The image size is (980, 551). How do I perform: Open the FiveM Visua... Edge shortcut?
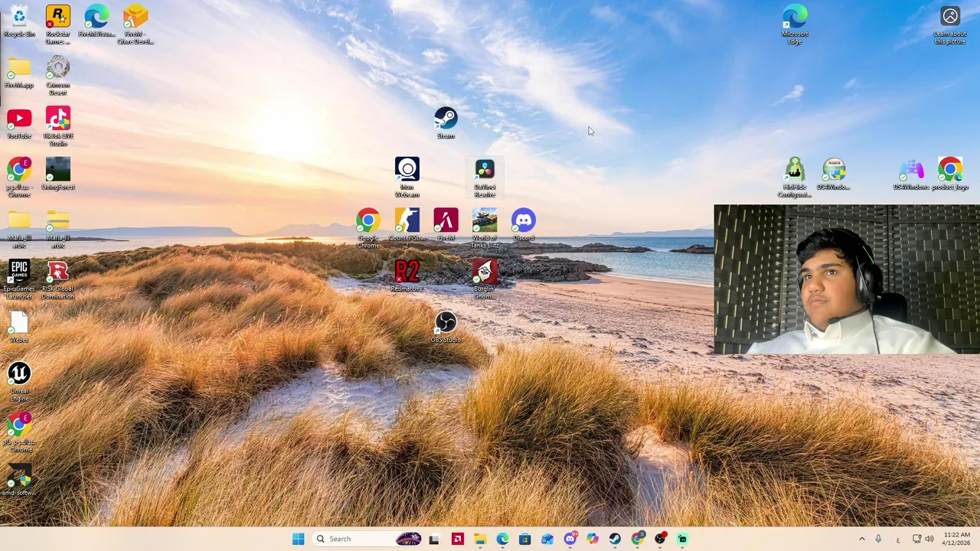click(96, 21)
